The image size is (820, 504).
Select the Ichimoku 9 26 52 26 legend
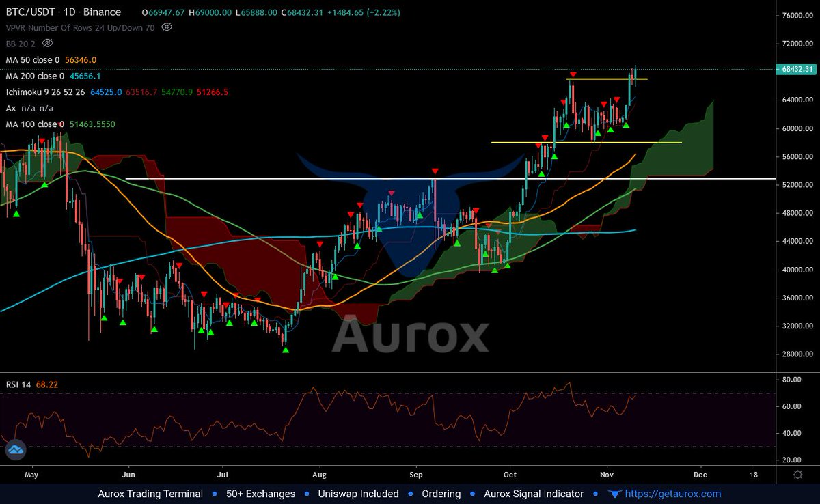45,92
